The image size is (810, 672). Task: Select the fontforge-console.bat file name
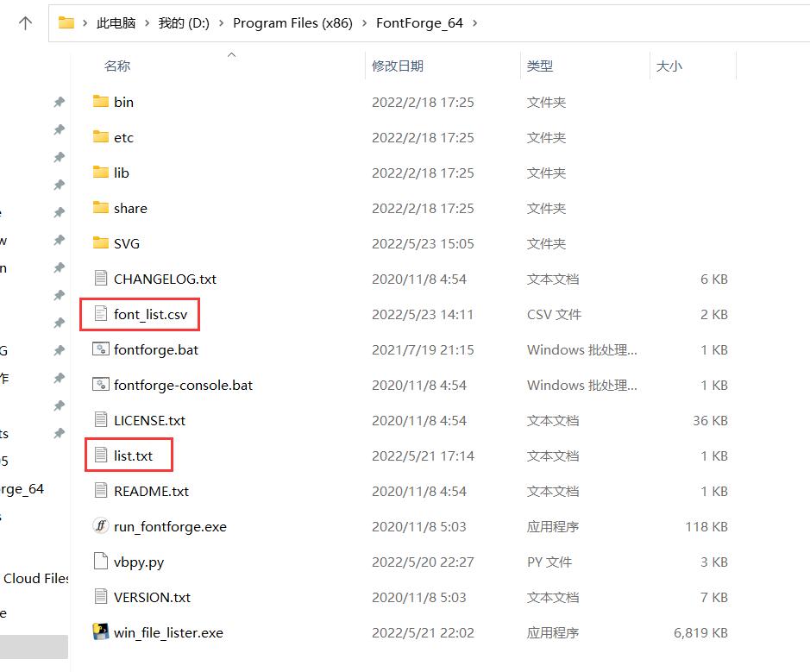point(183,385)
